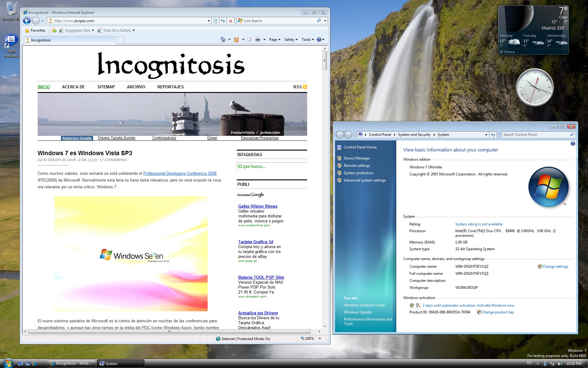Click the clock gadget on desktop
Viewport: 588px width, 368px height.
[535, 87]
